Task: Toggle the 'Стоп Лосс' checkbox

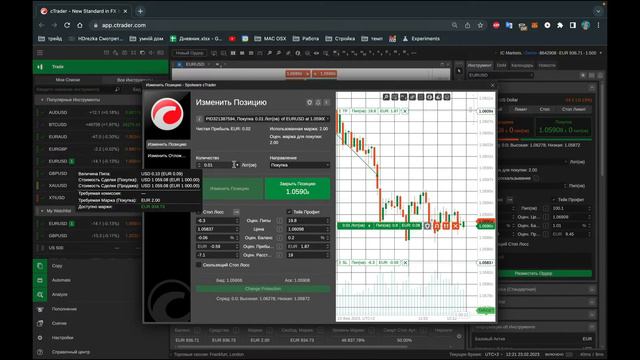Action: point(199,212)
